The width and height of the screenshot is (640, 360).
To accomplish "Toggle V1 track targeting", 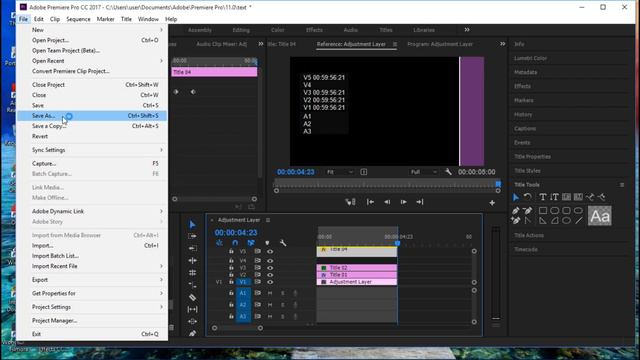I will (x=243, y=282).
